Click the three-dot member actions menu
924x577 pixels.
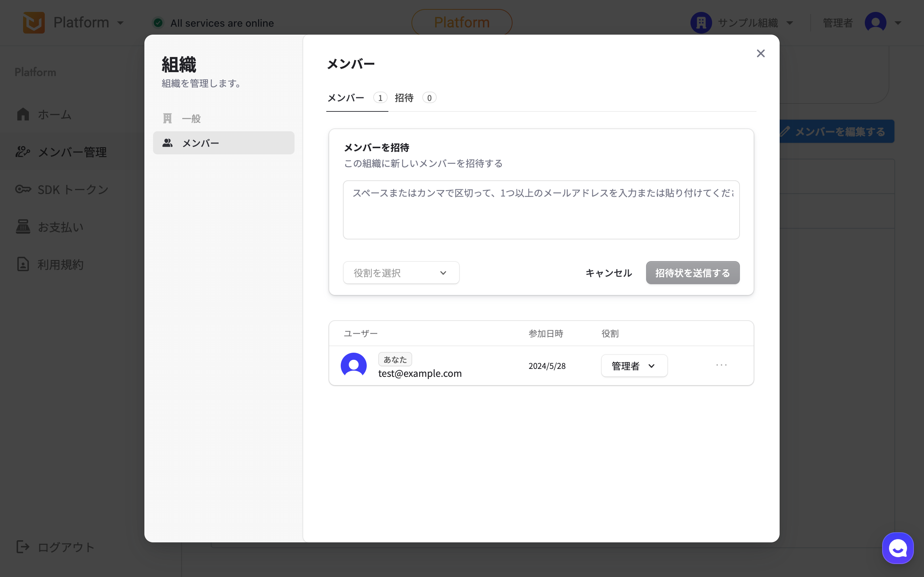point(721,365)
